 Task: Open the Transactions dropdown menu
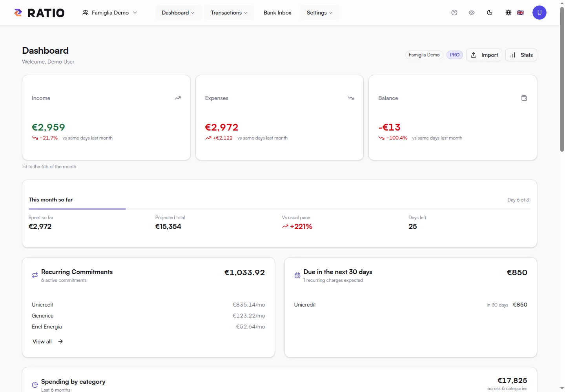click(229, 13)
